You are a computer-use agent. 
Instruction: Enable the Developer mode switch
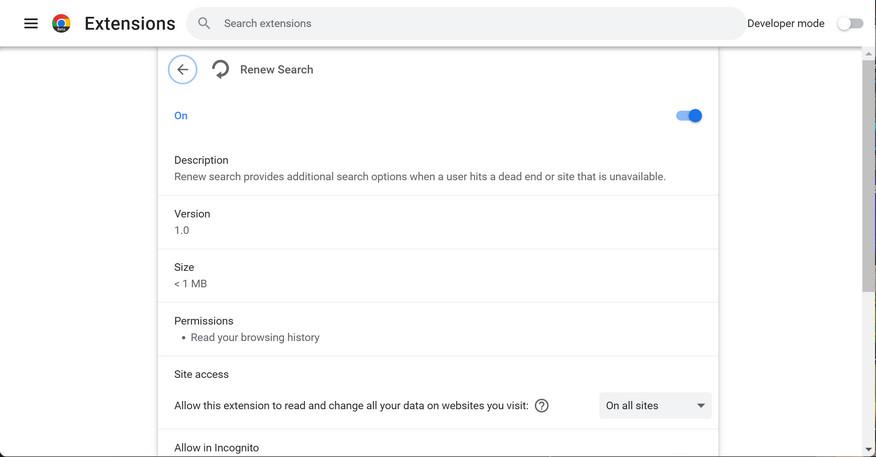click(x=850, y=23)
